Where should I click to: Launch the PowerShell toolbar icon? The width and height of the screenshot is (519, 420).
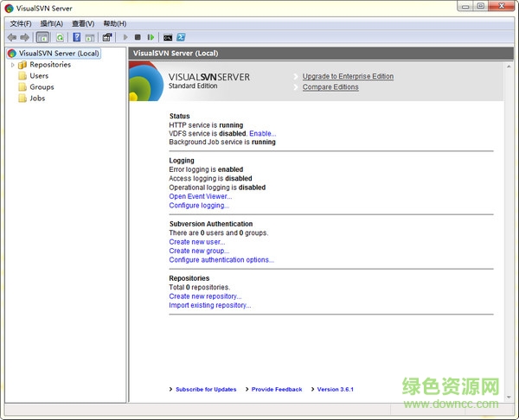pos(181,37)
